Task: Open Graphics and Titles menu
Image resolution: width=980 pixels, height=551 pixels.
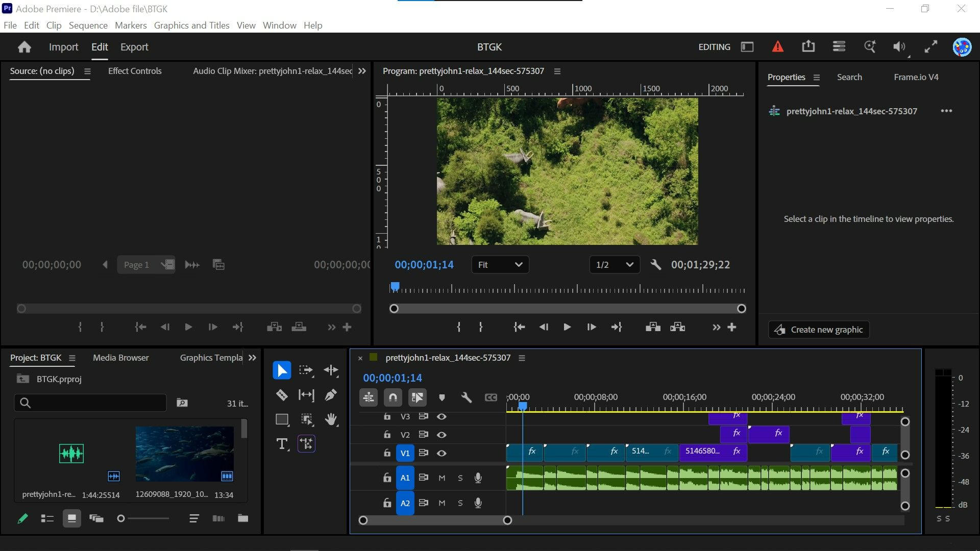Action: (191, 26)
